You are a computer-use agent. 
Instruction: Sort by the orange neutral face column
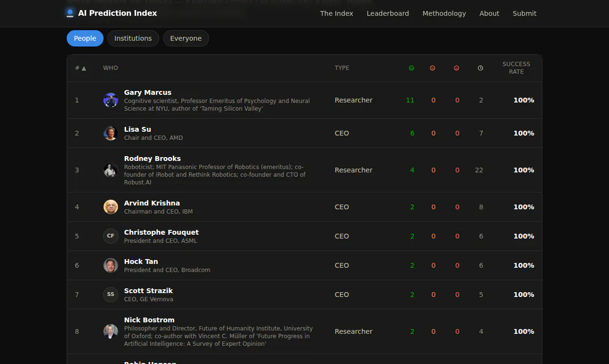click(433, 68)
